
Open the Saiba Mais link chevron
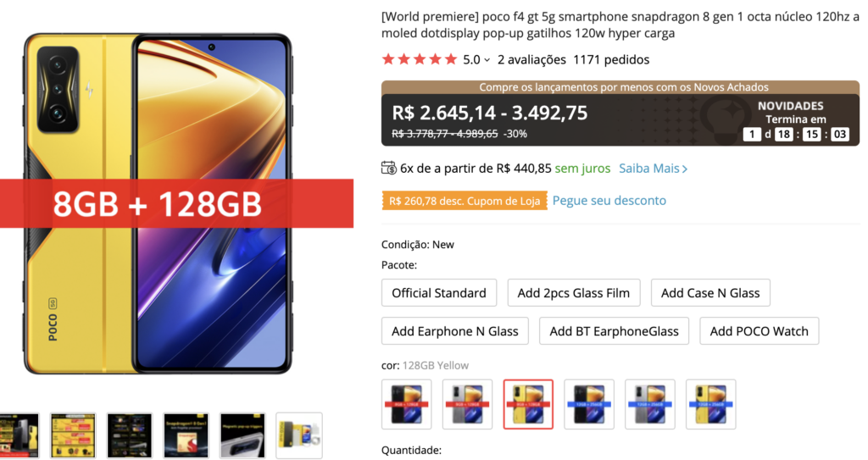pyautogui.click(x=685, y=169)
